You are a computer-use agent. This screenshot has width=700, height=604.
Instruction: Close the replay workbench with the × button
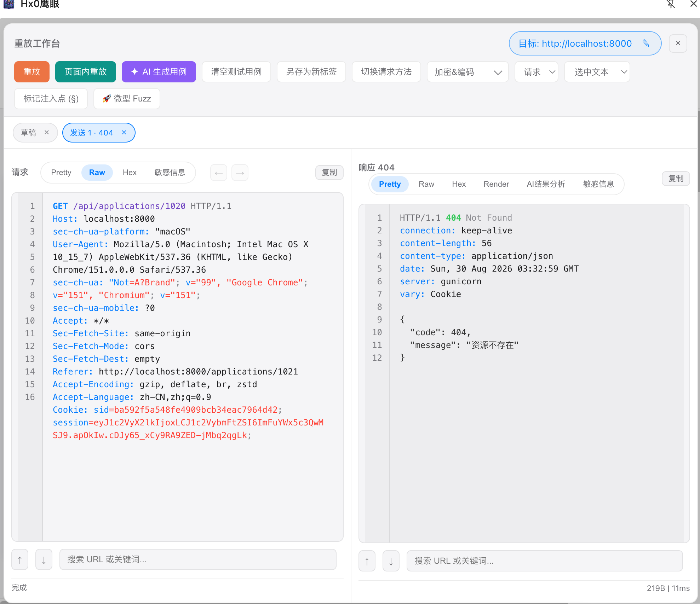pyautogui.click(x=678, y=43)
